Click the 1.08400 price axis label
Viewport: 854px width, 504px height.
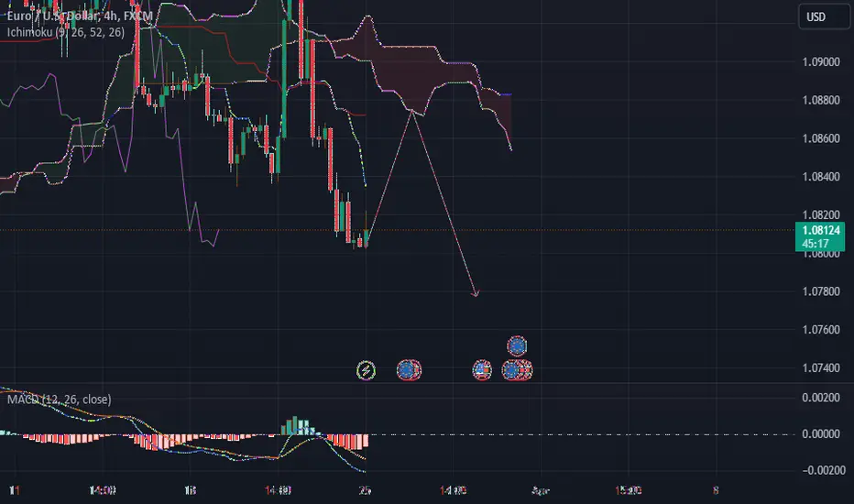pyautogui.click(x=821, y=177)
